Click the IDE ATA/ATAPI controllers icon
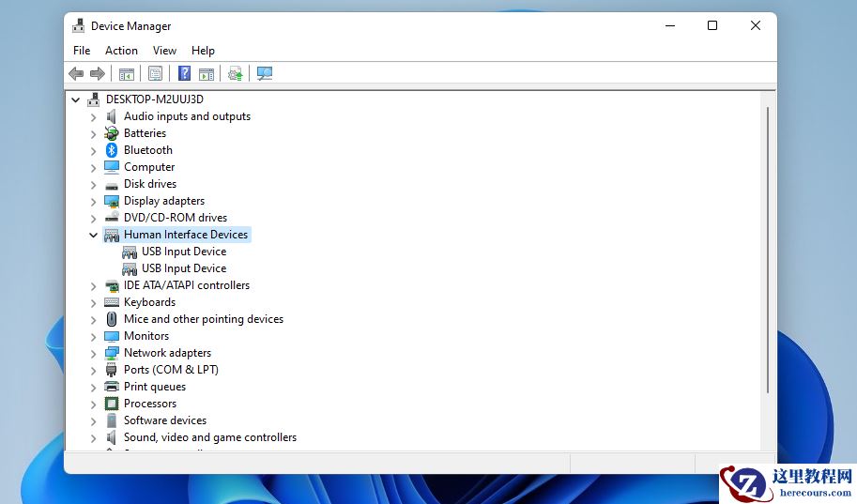857x504 pixels. (x=112, y=285)
